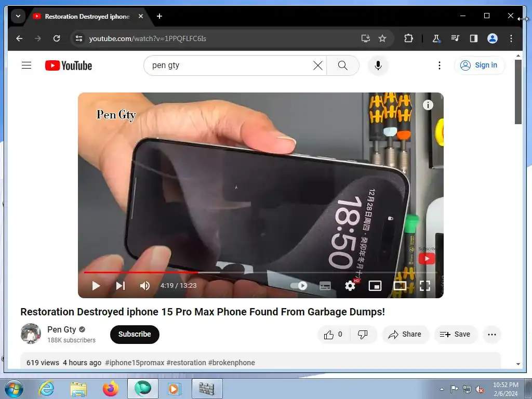Viewport: 532px width, 399px height.
Task: Open the muted volume tray icon
Action: (x=480, y=389)
